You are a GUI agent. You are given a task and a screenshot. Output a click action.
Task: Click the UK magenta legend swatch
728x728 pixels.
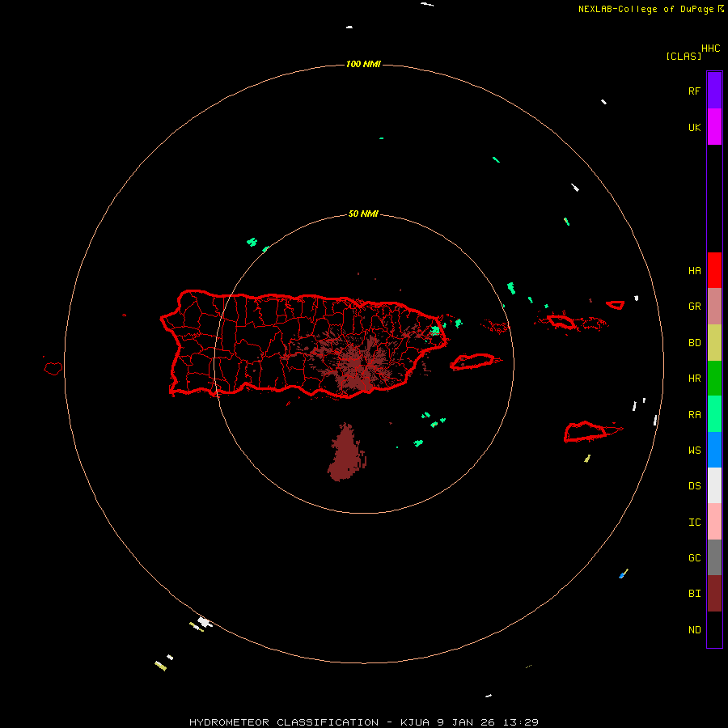714,127
